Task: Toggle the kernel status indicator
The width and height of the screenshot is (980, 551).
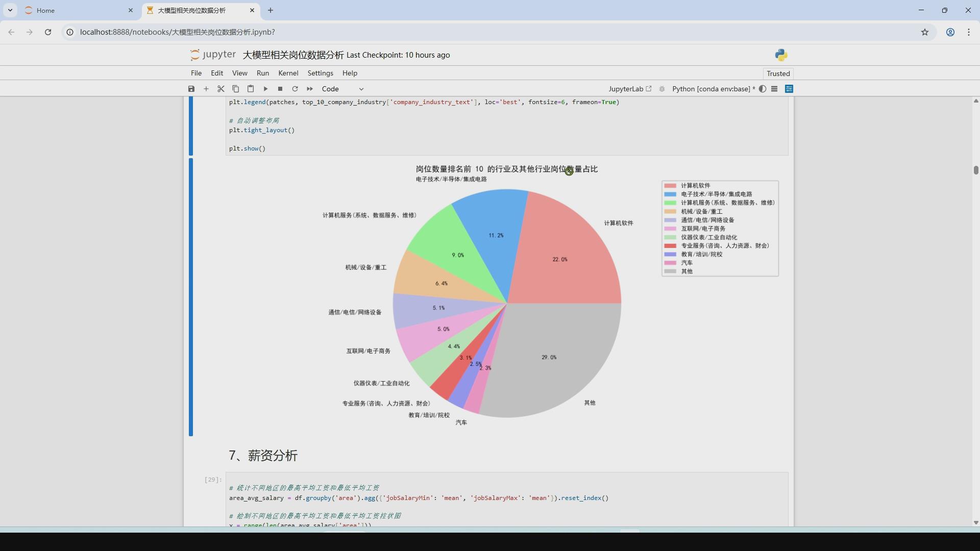Action: (x=763, y=89)
